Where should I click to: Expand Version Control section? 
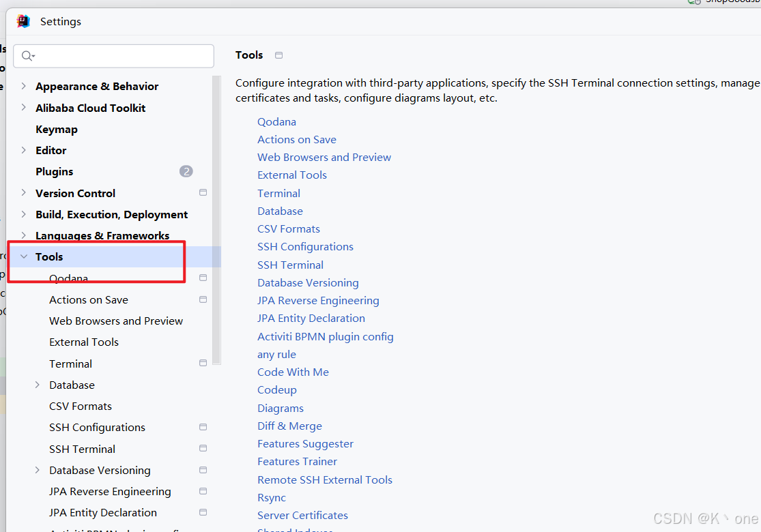coord(23,192)
